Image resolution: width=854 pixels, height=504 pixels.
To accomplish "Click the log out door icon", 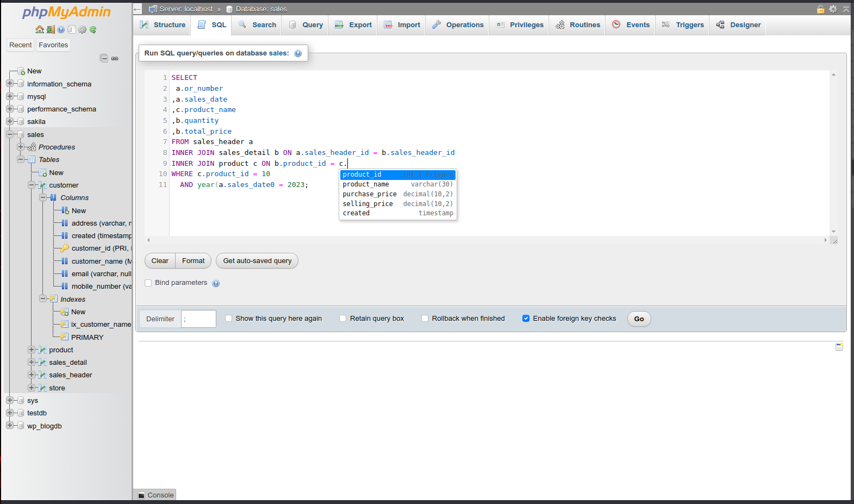I will pyautogui.click(x=51, y=29).
